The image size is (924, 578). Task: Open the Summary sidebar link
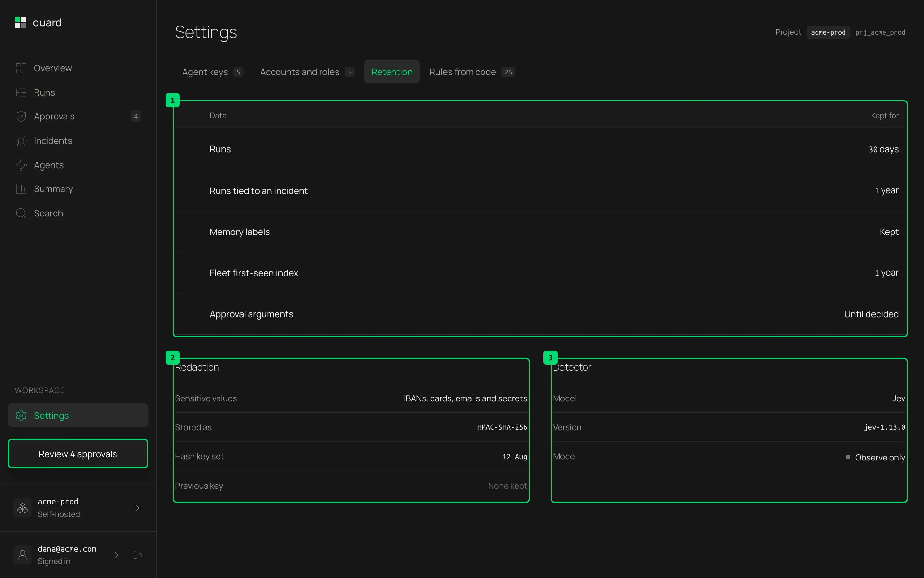point(78,189)
